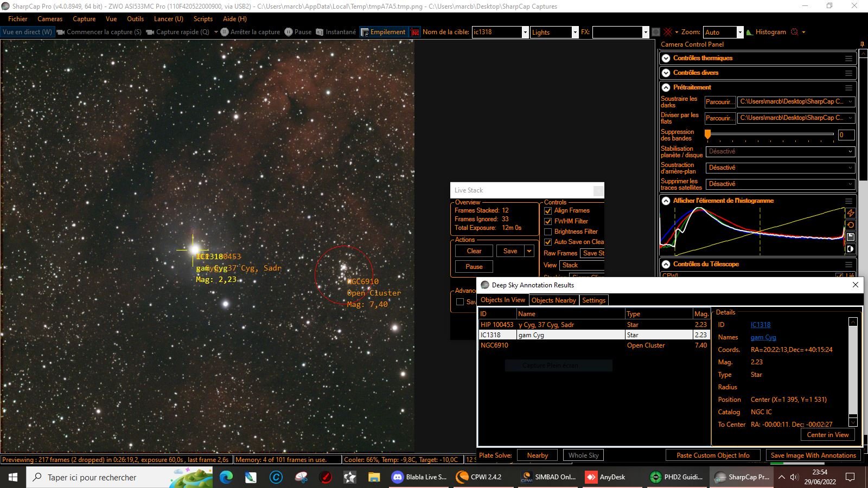Click the Nearby plate solve button
Viewport: 868px width, 488px height.
click(x=538, y=455)
